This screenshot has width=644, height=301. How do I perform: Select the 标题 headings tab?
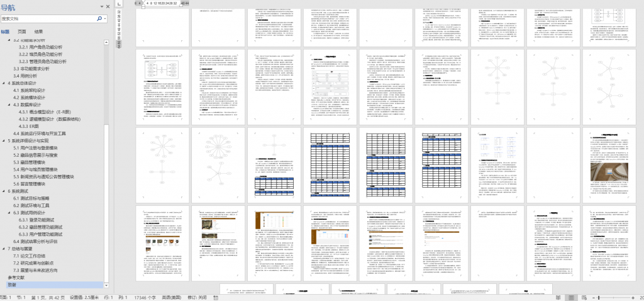5,31
